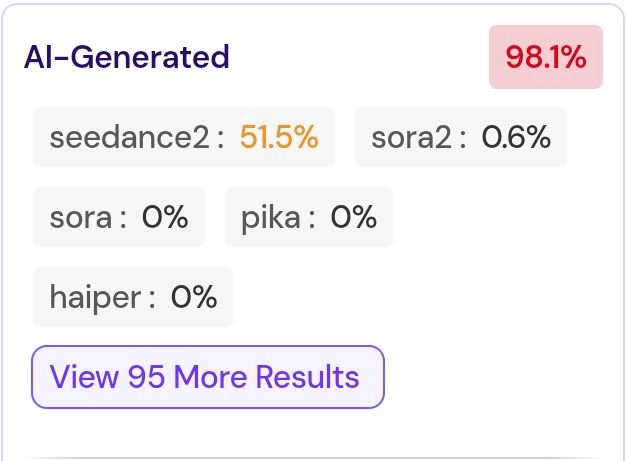
Task: Click the gray divider line under the card
Action: tap(314, 457)
